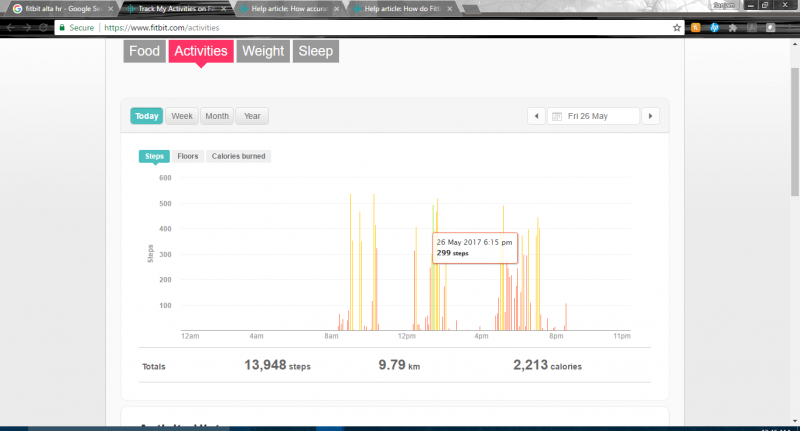Bookmark this page with the star icon
This screenshot has width=800, height=431.
click(x=677, y=28)
